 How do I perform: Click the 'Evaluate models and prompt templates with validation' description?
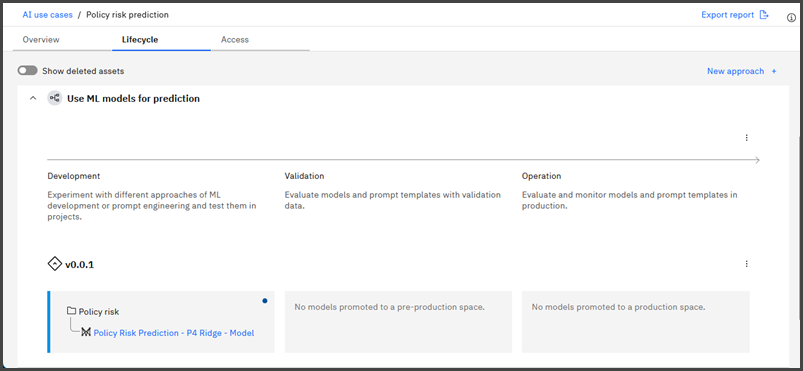(393, 200)
